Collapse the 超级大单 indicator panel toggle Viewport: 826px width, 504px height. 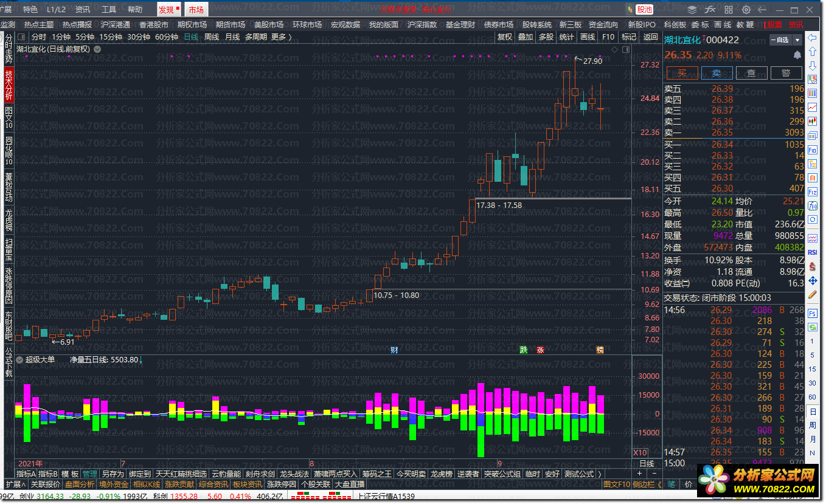[20, 359]
